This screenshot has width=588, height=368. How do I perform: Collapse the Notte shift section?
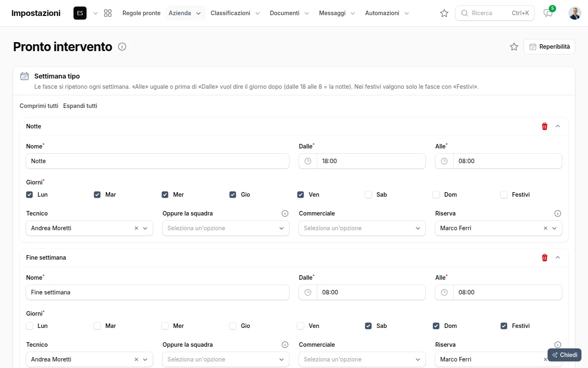[558, 126]
